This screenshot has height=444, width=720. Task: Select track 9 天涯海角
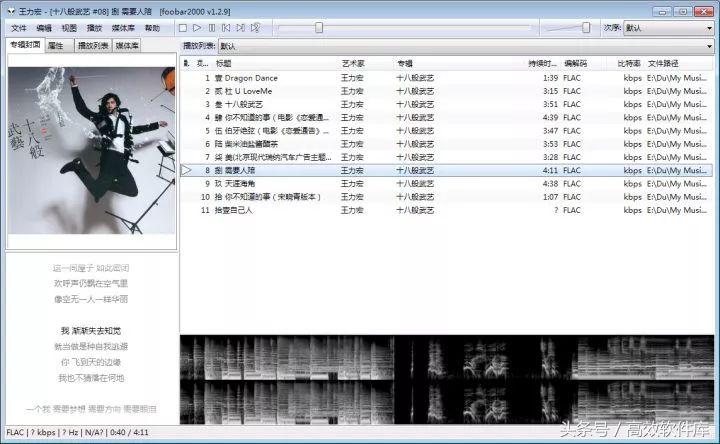[x=446, y=184]
